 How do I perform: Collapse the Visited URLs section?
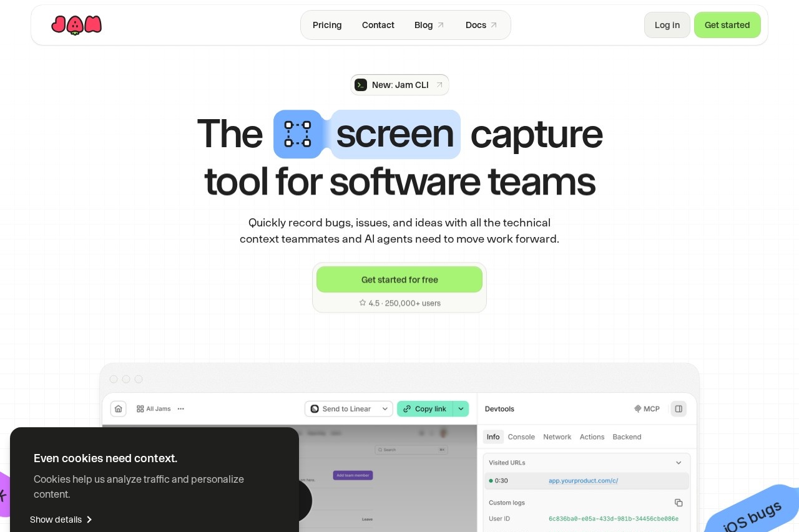679,463
